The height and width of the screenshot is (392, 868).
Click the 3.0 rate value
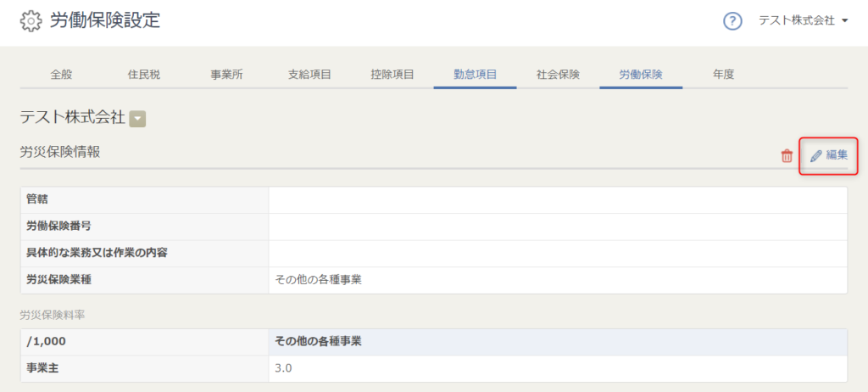click(283, 368)
